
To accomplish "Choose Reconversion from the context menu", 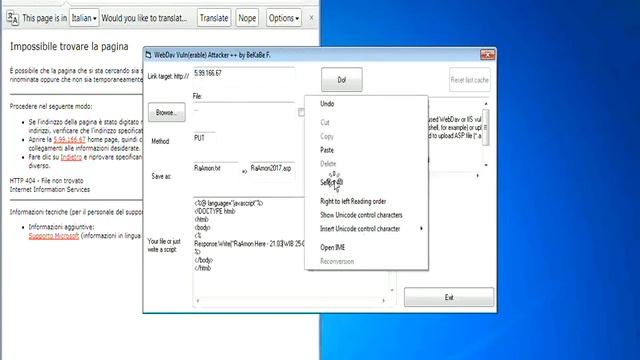I will coord(337,261).
